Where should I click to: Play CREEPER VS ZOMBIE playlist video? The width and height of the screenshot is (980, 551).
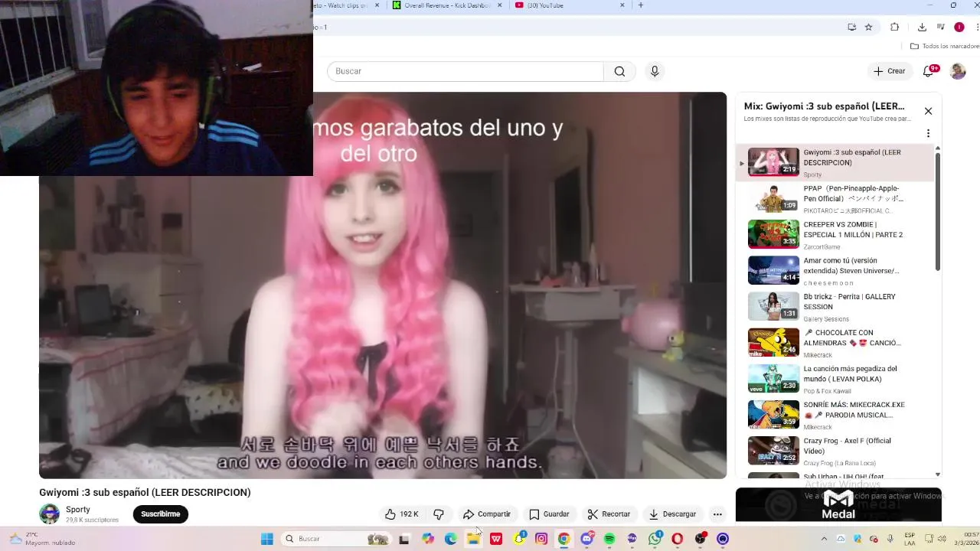coord(835,234)
